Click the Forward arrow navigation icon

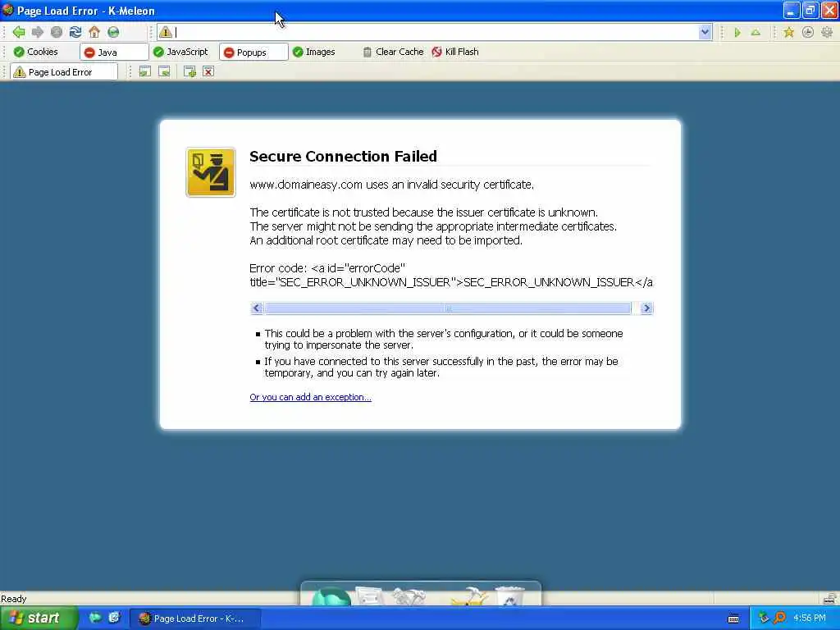pyautogui.click(x=38, y=32)
